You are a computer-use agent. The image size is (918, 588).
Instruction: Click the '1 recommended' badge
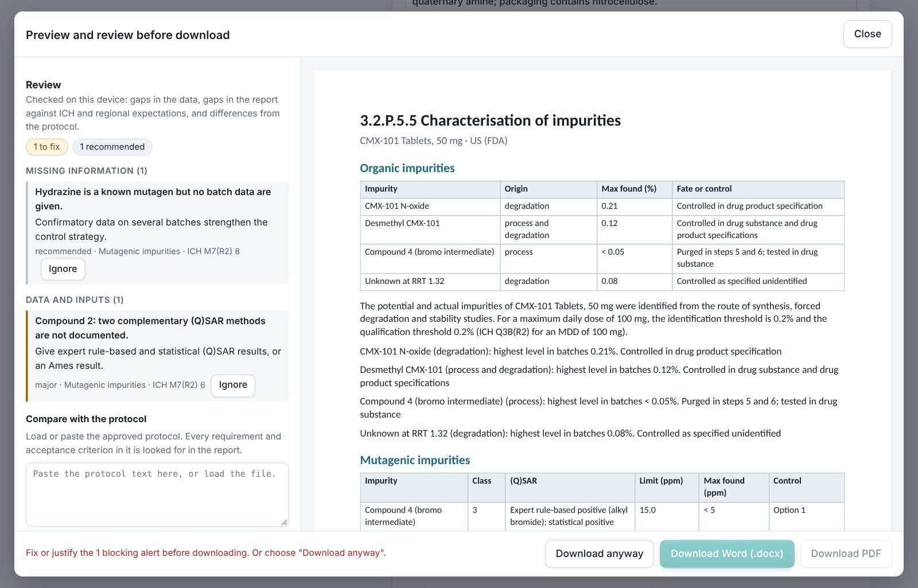coord(112,147)
